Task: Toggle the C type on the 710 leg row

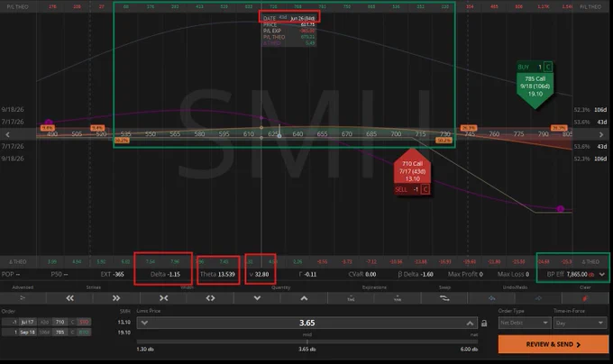Action: (72, 323)
